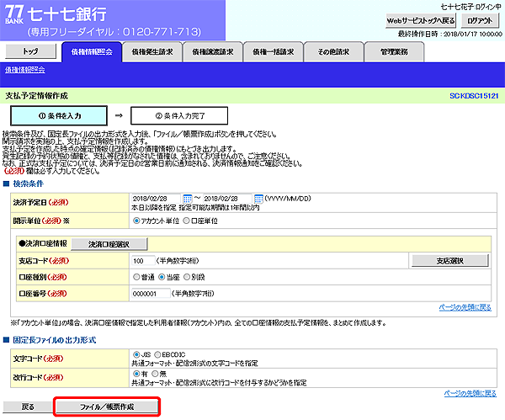Select JIS character code
This screenshot has width=505, height=420.
pos(136,354)
